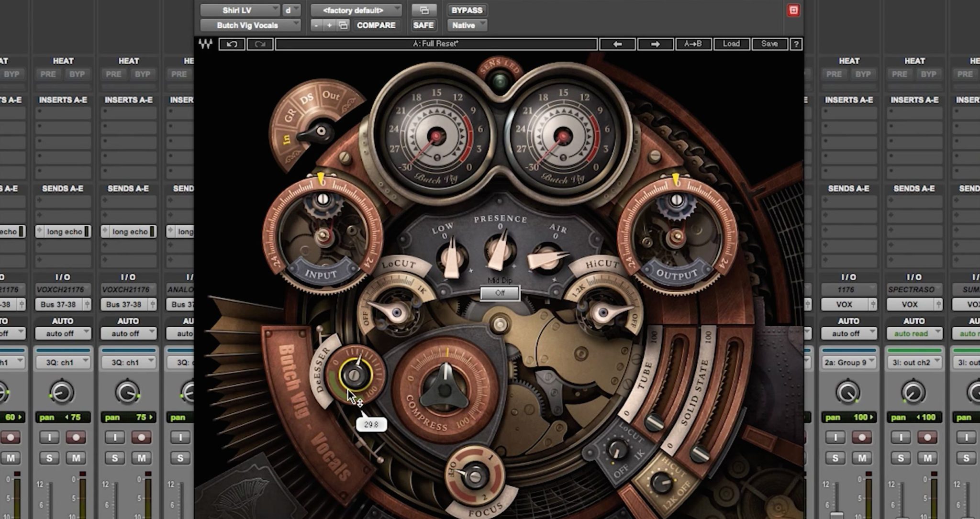This screenshot has width=980, height=519.
Task: Click the pan knob on 2a: Group 9 track
Action: 847,393
